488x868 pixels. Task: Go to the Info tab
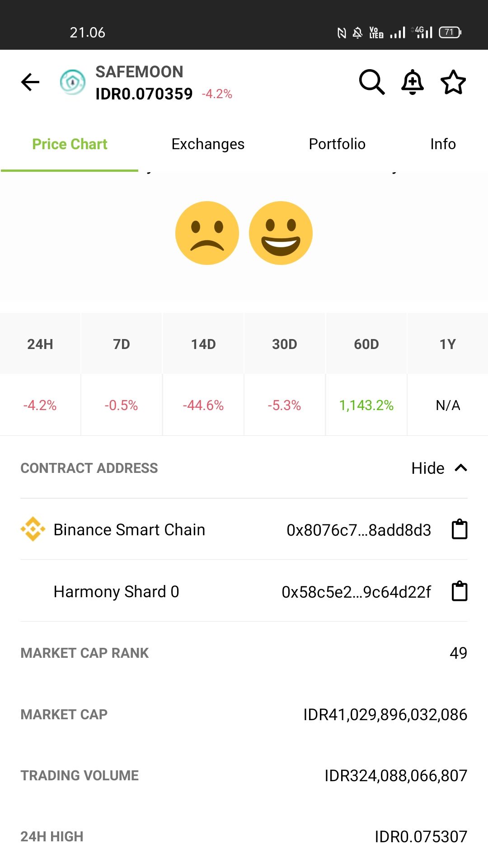coord(443,144)
